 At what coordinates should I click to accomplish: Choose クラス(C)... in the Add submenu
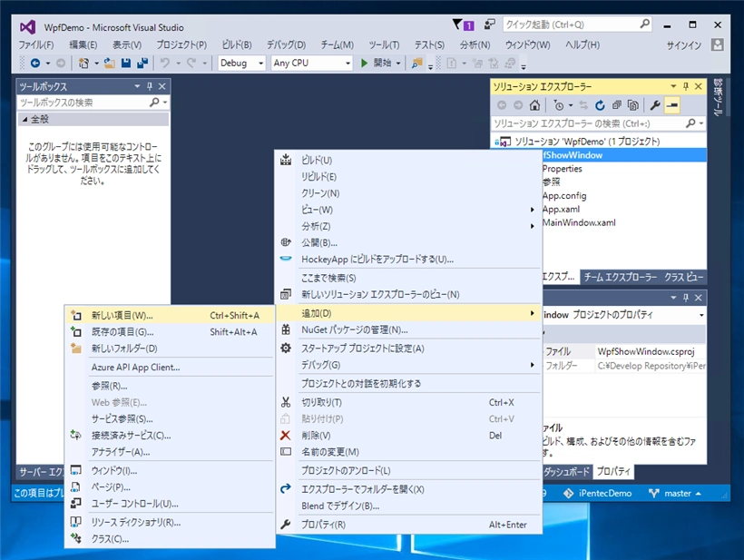click(x=110, y=538)
